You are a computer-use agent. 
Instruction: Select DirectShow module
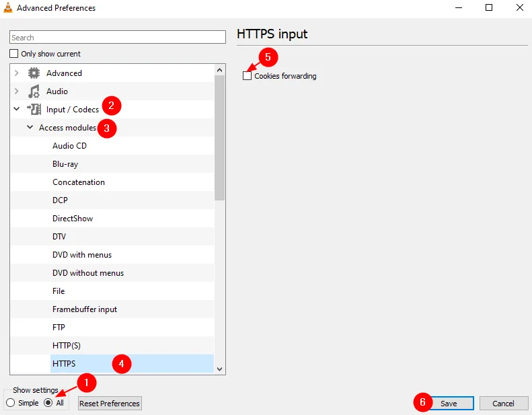[73, 219]
